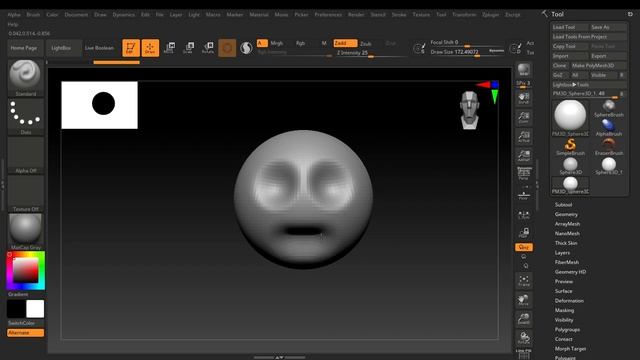The width and height of the screenshot is (640, 360).
Task: Click the Move view icon
Action: (x=524, y=300)
